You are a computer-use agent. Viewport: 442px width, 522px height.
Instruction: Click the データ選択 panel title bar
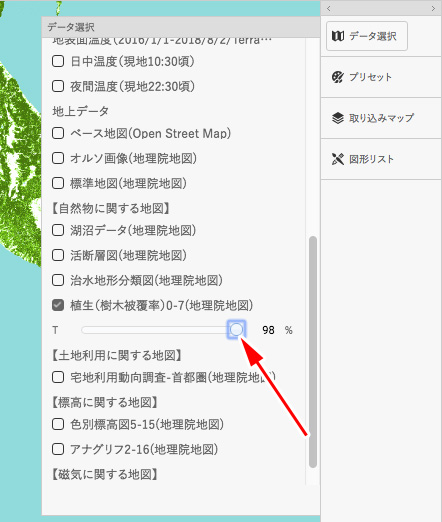pos(181,27)
